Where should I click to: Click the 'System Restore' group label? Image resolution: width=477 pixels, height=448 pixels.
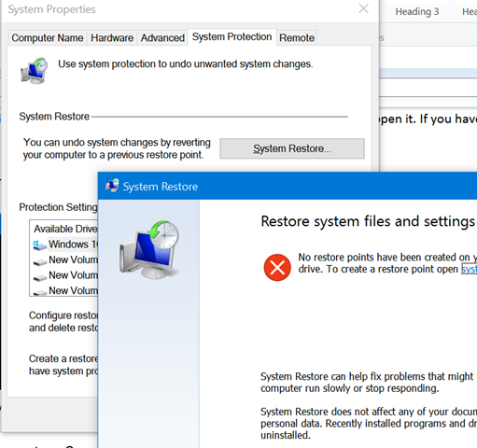pyautogui.click(x=54, y=117)
